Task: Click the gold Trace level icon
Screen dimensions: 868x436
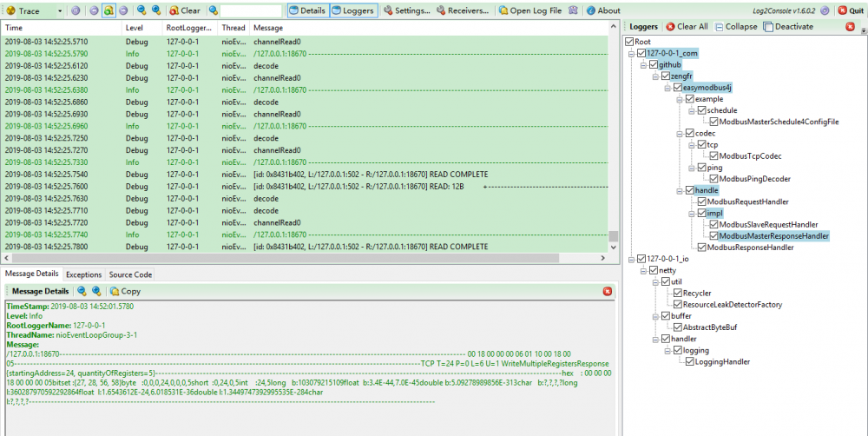Action: coord(11,10)
